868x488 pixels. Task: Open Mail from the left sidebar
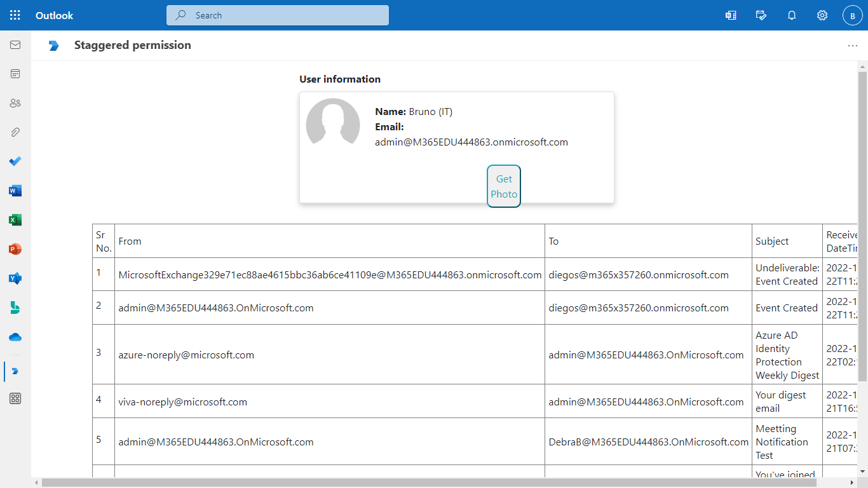tap(15, 45)
